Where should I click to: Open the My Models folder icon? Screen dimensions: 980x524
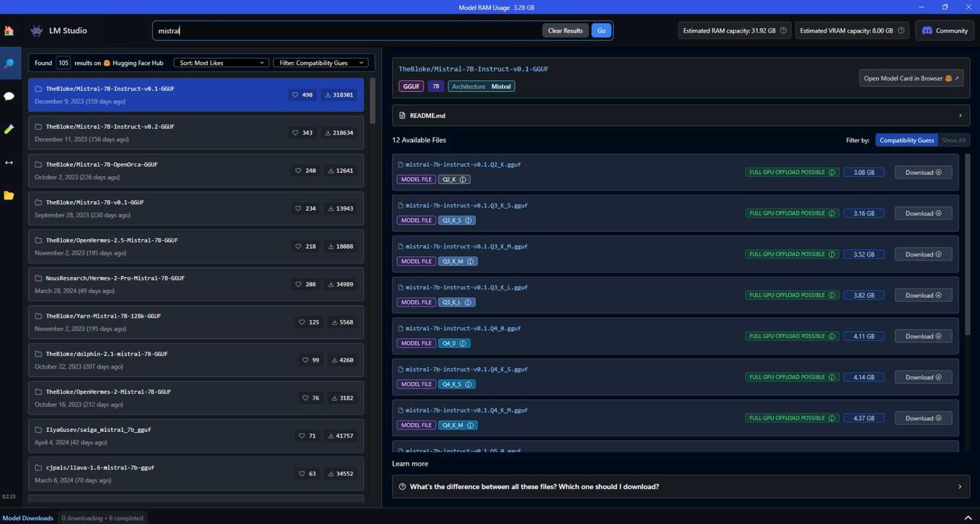click(x=9, y=195)
